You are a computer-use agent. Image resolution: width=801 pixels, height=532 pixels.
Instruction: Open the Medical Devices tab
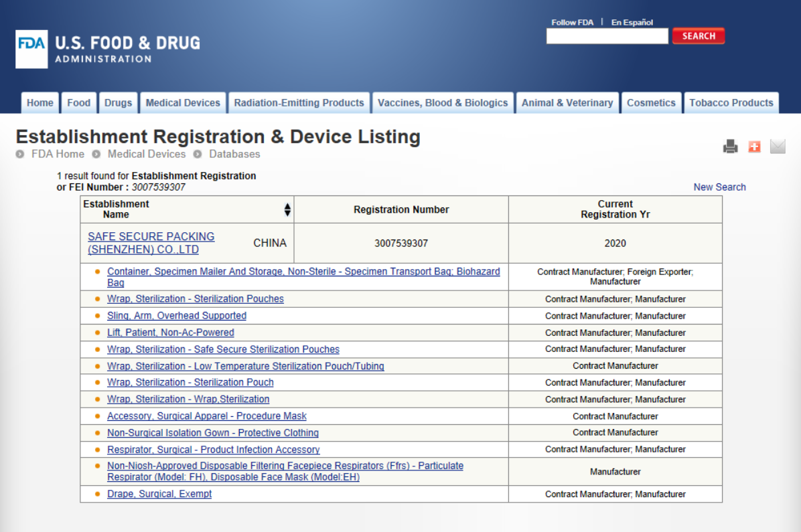[x=183, y=102]
